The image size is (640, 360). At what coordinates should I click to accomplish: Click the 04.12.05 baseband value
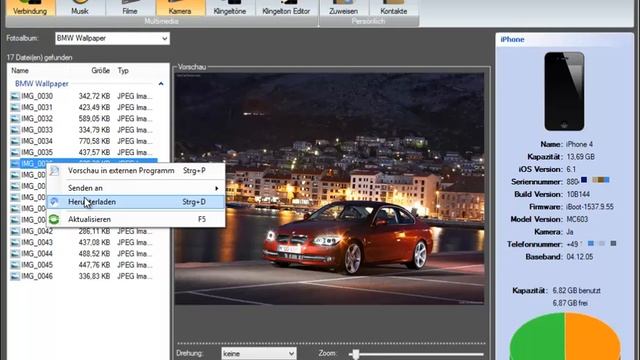tap(580, 257)
